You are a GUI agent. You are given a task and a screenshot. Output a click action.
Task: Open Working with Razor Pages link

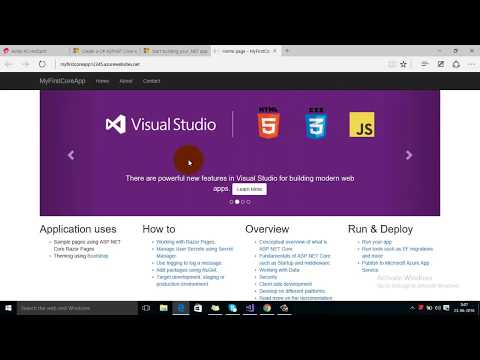186,242
